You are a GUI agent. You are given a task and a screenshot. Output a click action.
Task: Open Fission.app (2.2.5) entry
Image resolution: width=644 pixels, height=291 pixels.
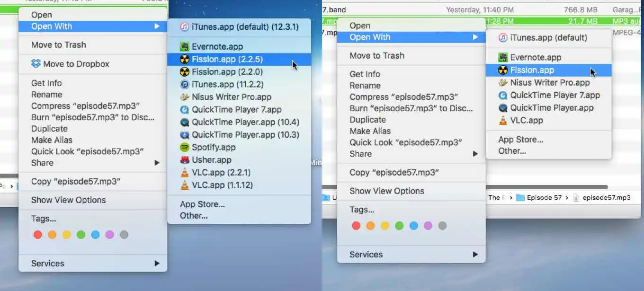pyautogui.click(x=239, y=59)
